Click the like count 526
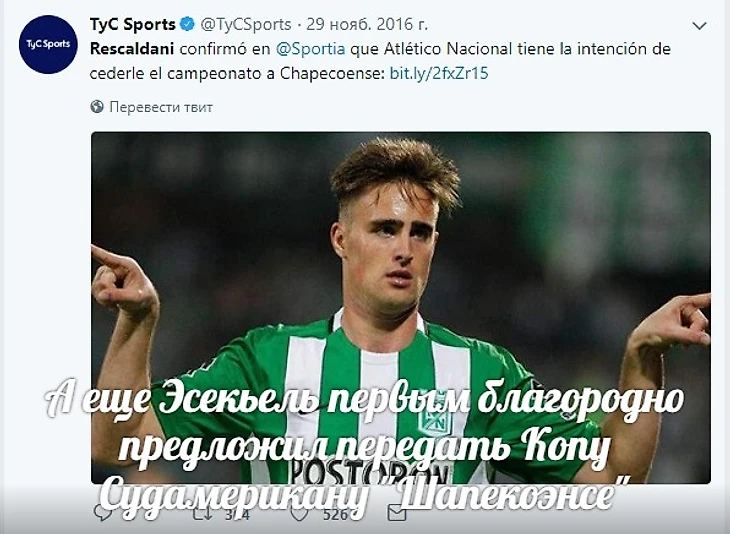The height and width of the screenshot is (534, 730). tap(336, 514)
